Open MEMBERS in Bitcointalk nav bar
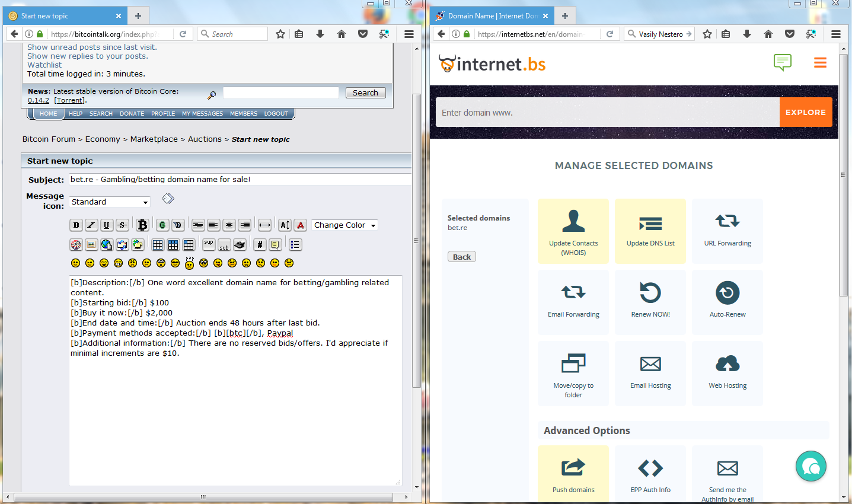Image resolution: width=852 pixels, height=504 pixels. coord(244,113)
